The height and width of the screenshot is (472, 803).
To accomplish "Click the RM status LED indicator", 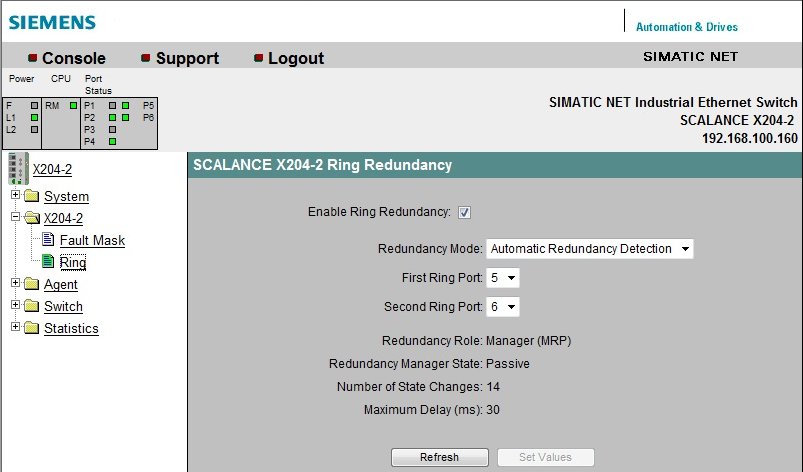I will click(73, 105).
